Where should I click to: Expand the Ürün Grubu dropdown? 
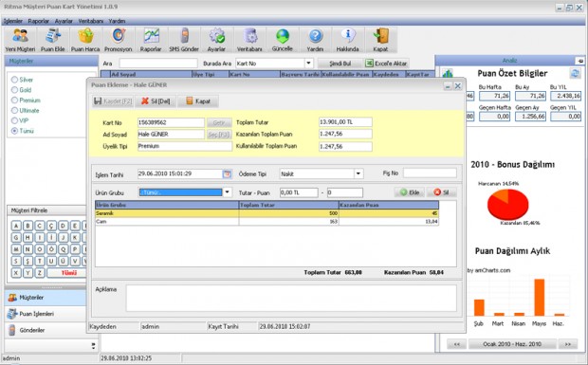pos(228,192)
